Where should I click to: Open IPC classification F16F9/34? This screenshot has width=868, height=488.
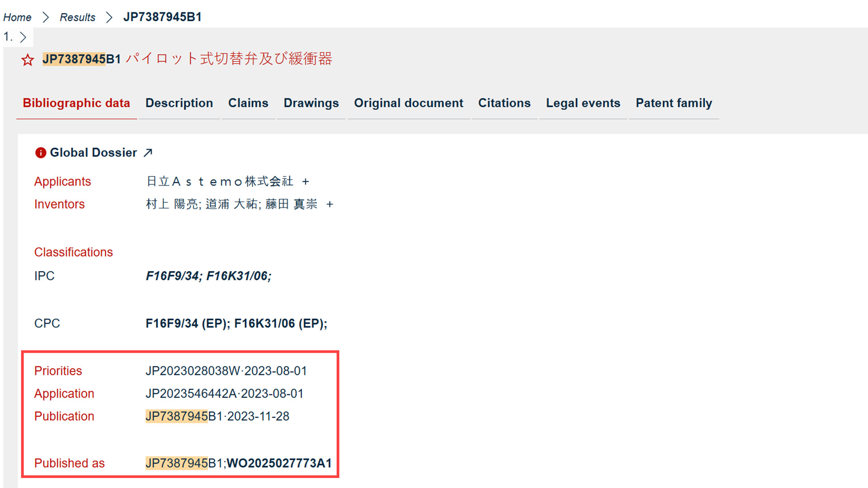pos(172,276)
